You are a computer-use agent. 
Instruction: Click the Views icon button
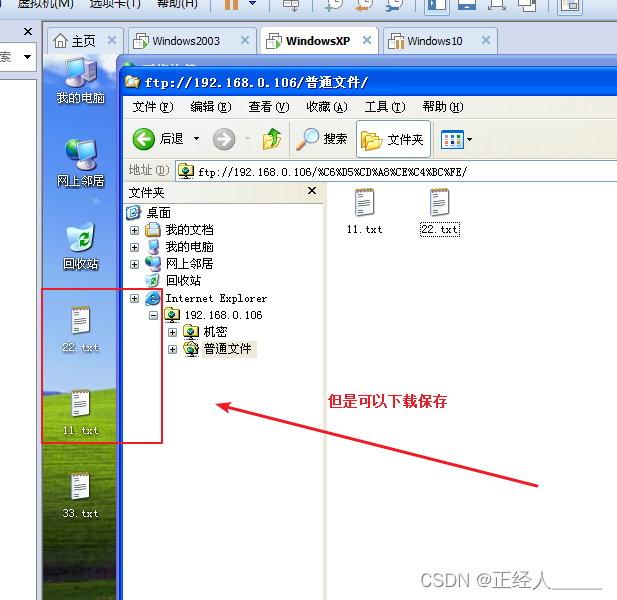tap(452, 139)
